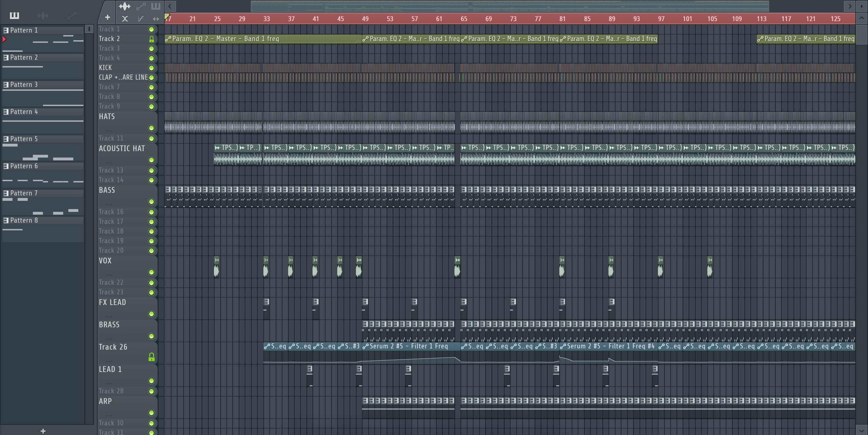Mute the ARP track

(x=152, y=413)
